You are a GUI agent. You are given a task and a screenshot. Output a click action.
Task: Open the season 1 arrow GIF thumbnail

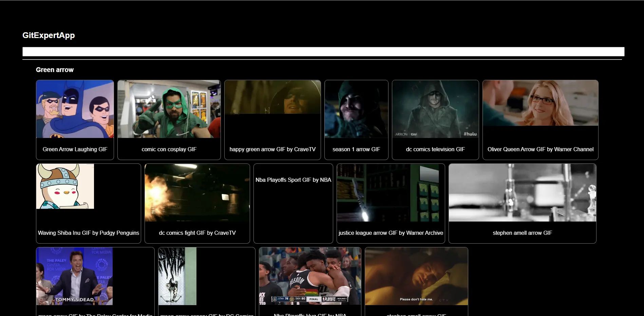(356, 109)
